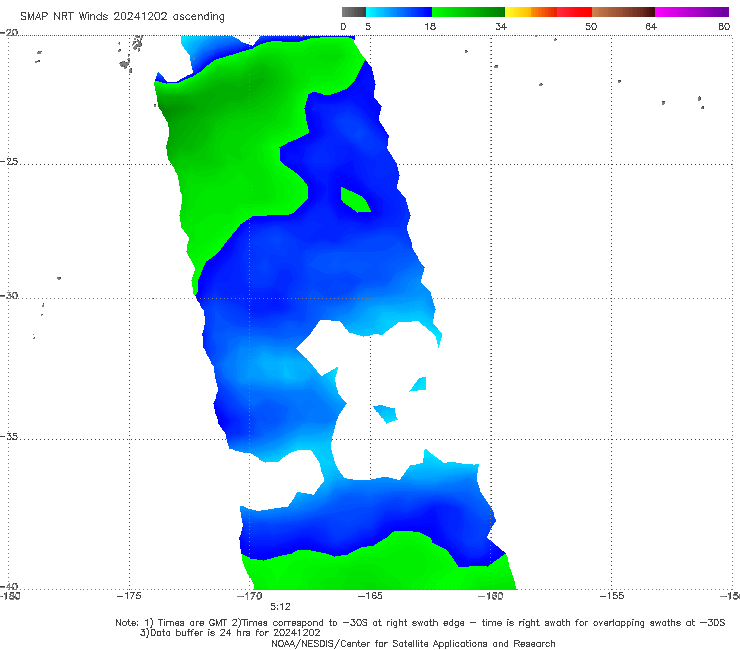The width and height of the screenshot is (740, 650).
Task: Click the '34' label under the color bar
Action: coord(501,26)
